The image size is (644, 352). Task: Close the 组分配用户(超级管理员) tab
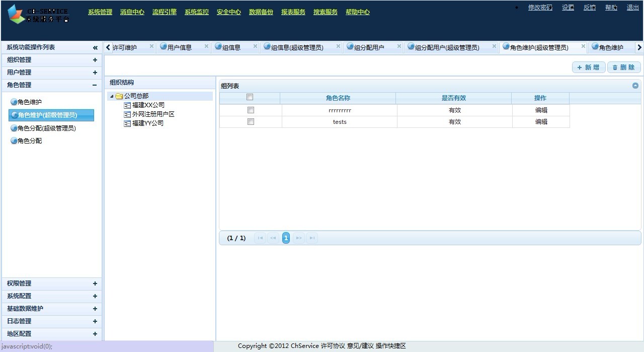coord(494,46)
